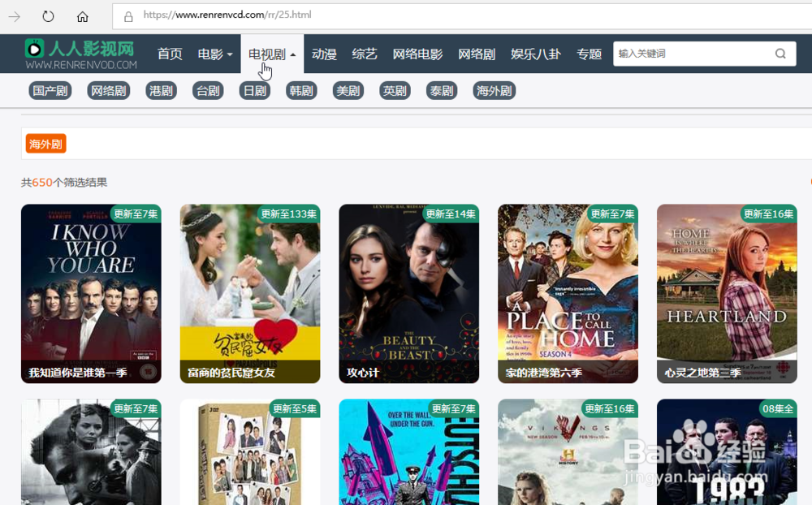The image size is (812, 505).
Task: Open the 综艺 menu item
Action: 365,54
